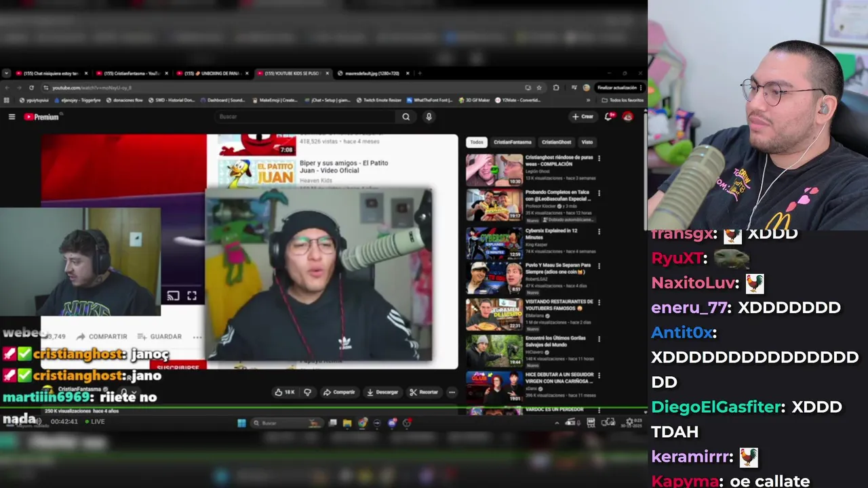This screenshot has width=868, height=488.
Task: Open File Explorer on the taskbar
Action: coord(347,423)
